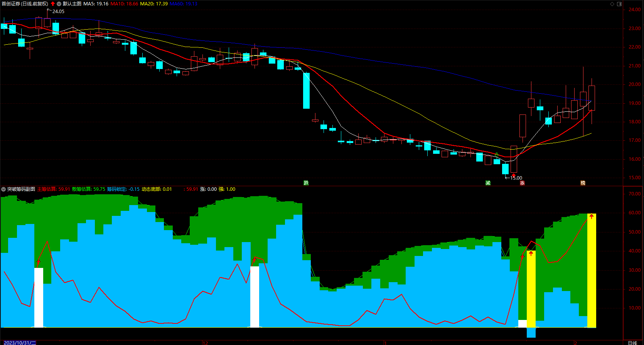Click the green 跌 event marker

(306, 183)
